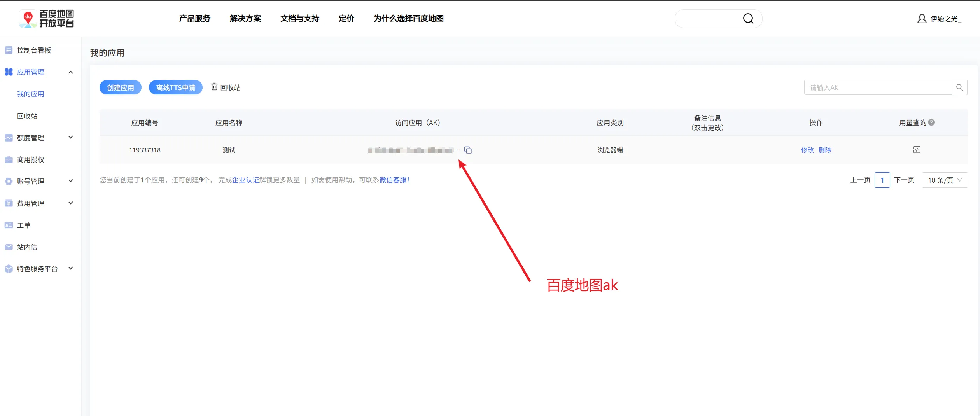
Task: Open the 企业认证 link
Action: 245,180
